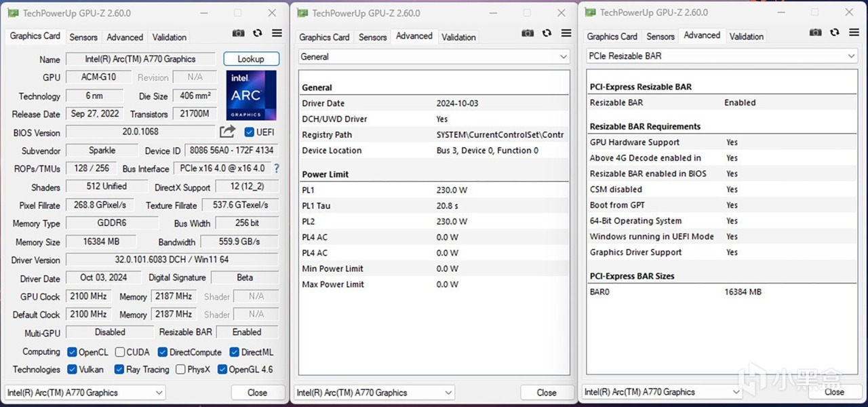Click the Close button in the right window

click(834, 392)
